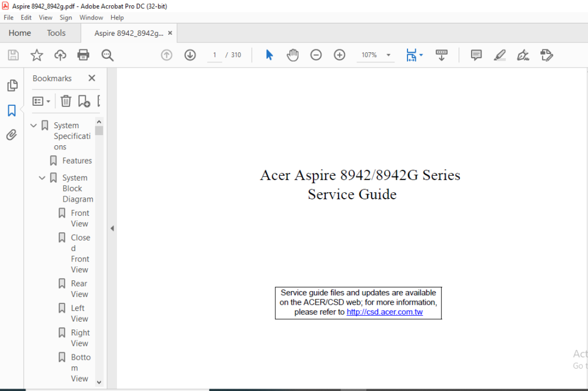Collapse System Block Diagram bookmark
Screen dimensions: 588x391
tap(42, 178)
